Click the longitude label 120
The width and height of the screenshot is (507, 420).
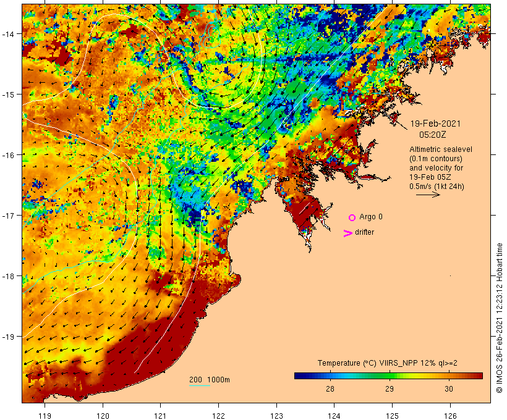pos(103,416)
